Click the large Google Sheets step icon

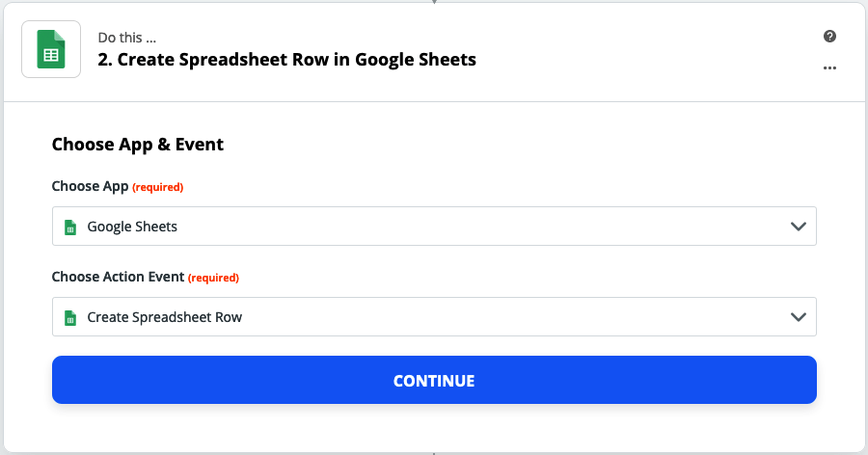click(51, 49)
